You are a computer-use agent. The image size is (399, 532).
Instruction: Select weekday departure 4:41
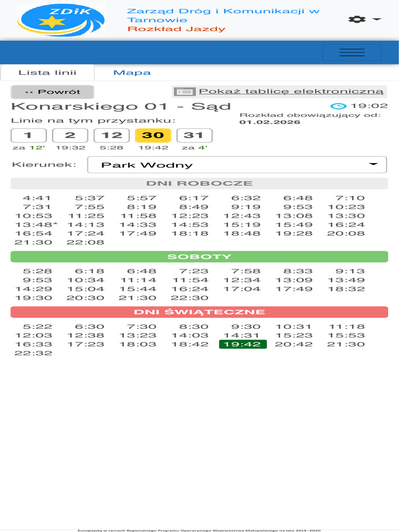tap(37, 198)
